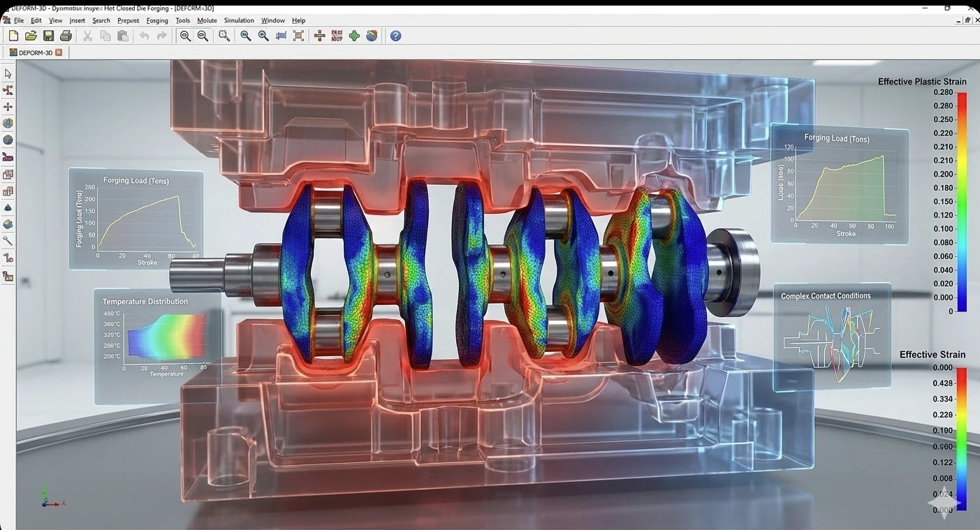Image resolution: width=980 pixels, height=530 pixels.
Task: Click the Complex Contact Conditions panel
Action: coord(831,335)
